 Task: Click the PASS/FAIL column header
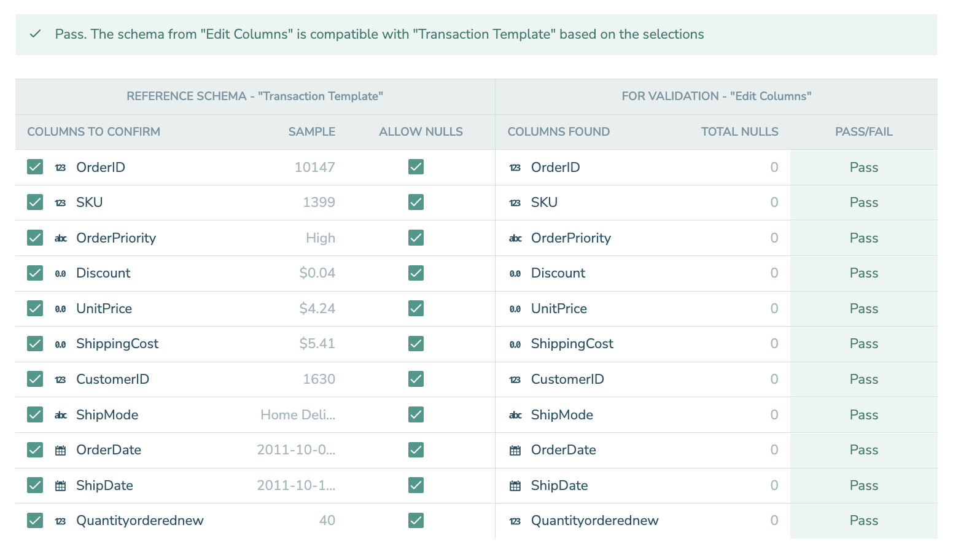863,131
